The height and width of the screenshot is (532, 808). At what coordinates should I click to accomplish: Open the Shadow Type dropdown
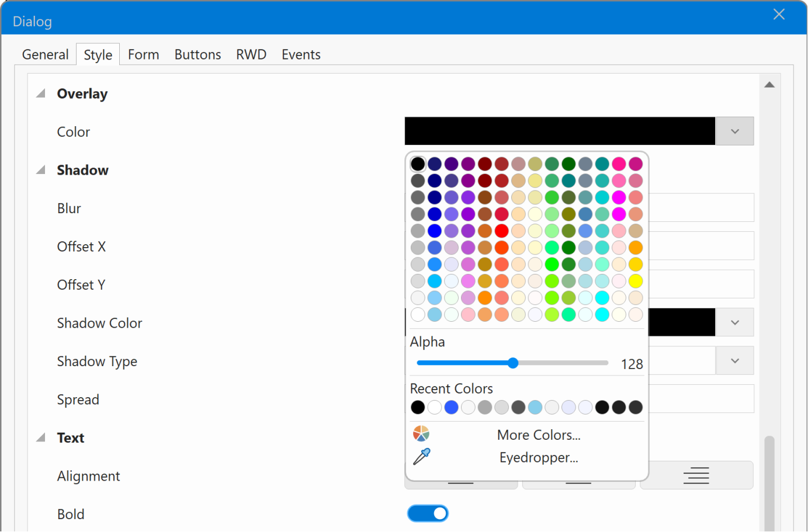734,361
